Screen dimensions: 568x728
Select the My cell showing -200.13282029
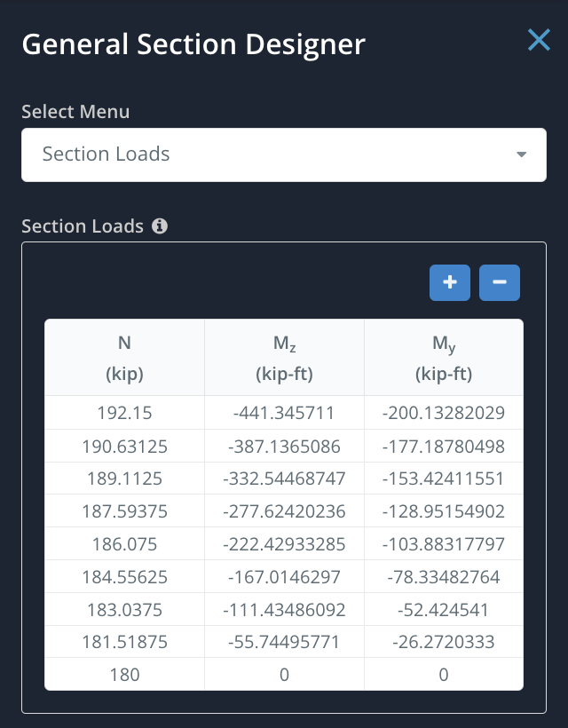coord(444,413)
